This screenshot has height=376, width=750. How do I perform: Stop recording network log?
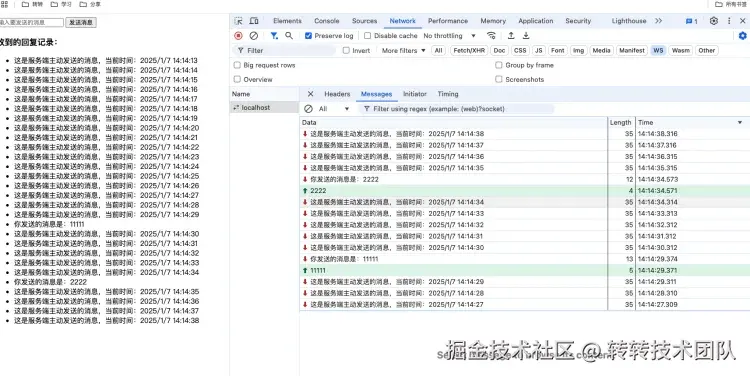tap(238, 36)
